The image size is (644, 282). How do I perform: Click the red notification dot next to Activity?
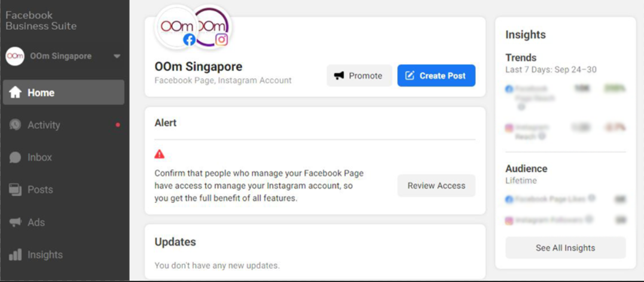[x=118, y=125]
